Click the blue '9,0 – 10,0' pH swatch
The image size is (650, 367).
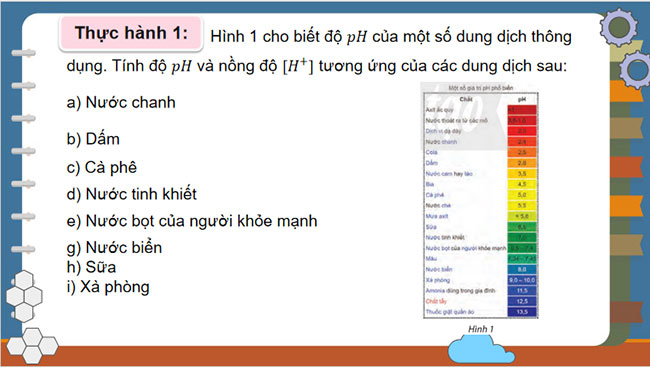click(x=522, y=280)
